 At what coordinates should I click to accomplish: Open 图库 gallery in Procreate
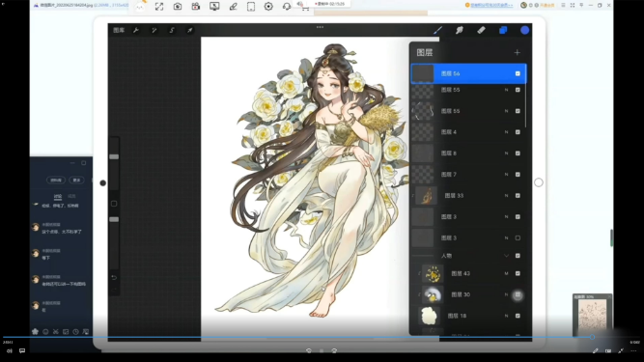click(119, 30)
